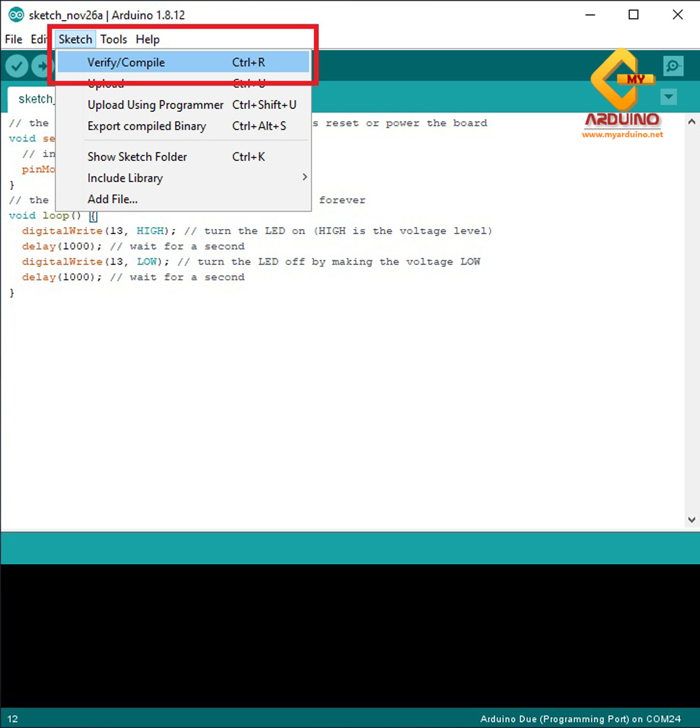
Task: Click the Upload arrow toolbar icon
Action: (41, 66)
